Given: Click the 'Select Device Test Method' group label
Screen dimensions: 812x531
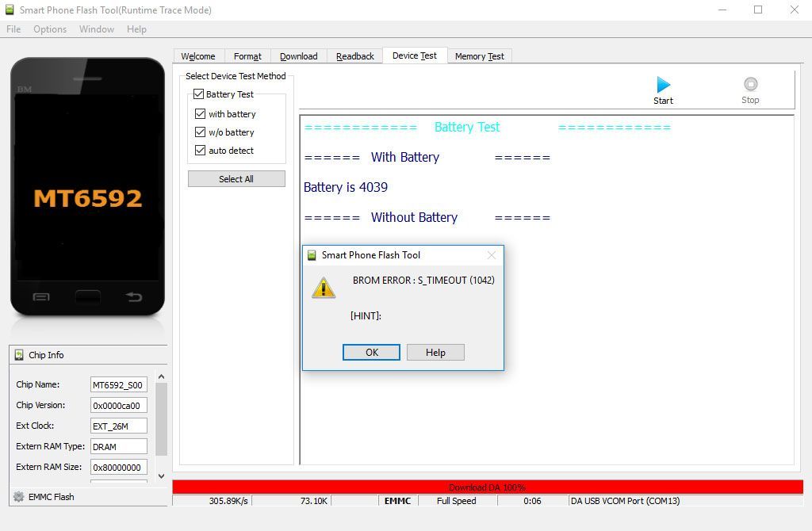Looking at the screenshot, I should pyautogui.click(x=236, y=76).
